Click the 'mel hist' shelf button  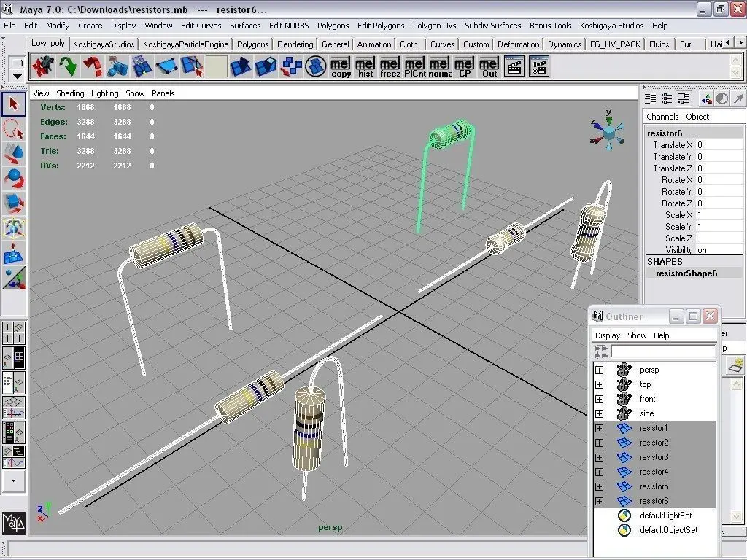point(365,66)
